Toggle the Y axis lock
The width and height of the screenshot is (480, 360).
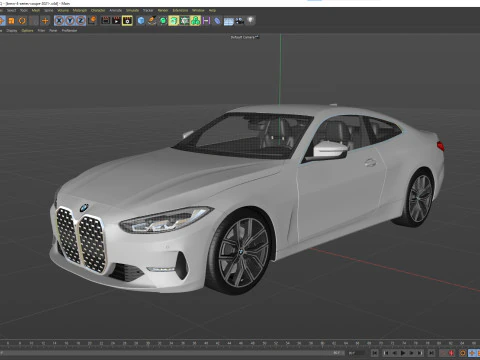70,21
